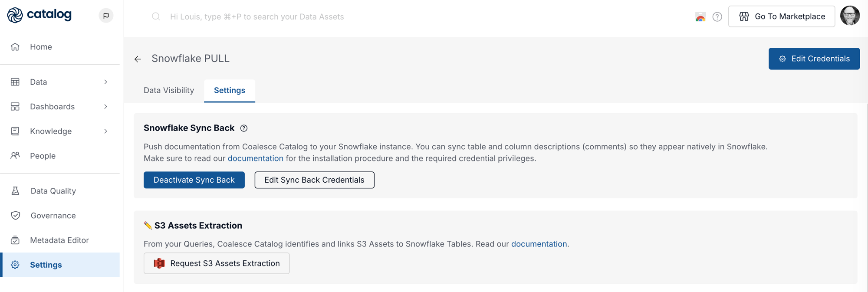This screenshot has width=868, height=292.
Task: Click the Catalog logo icon
Action: click(x=15, y=15)
